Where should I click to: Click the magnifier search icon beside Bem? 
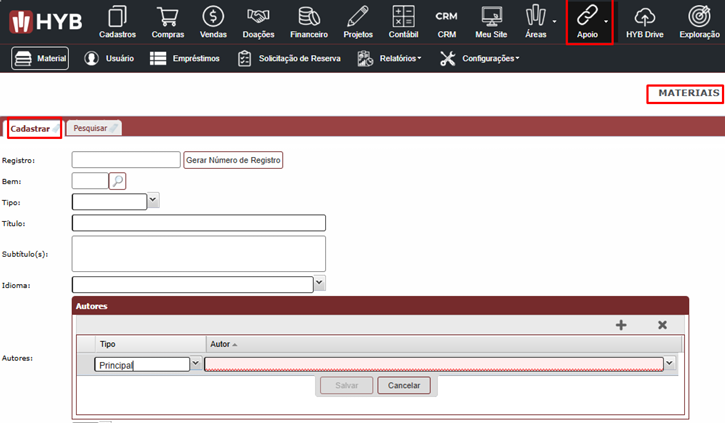pyautogui.click(x=118, y=181)
